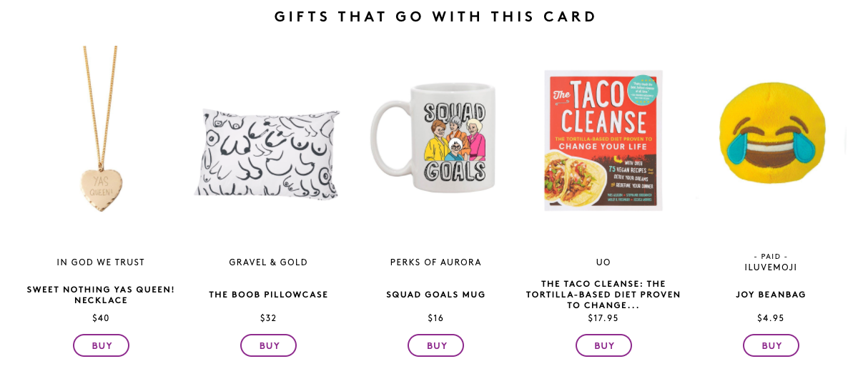Buy The Taco Cleanse book
This screenshot has height=384, width=868.
[x=603, y=345]
